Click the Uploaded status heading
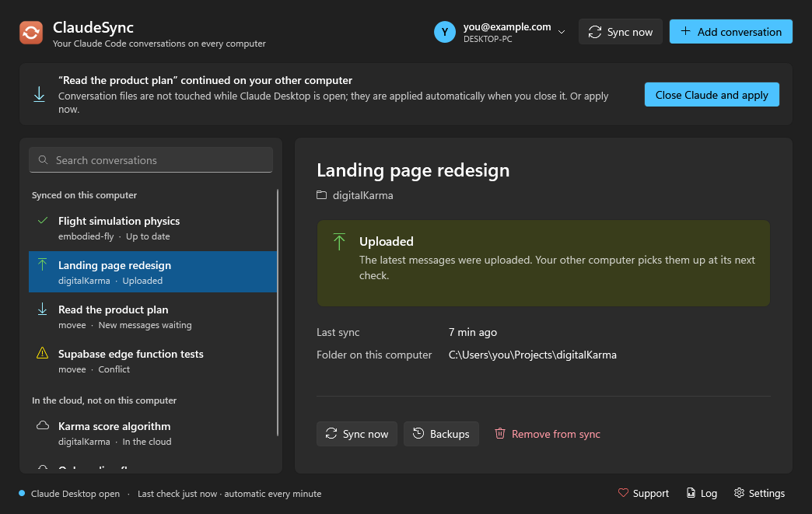This screenshot has width=812, height=514. pos(387,241)
